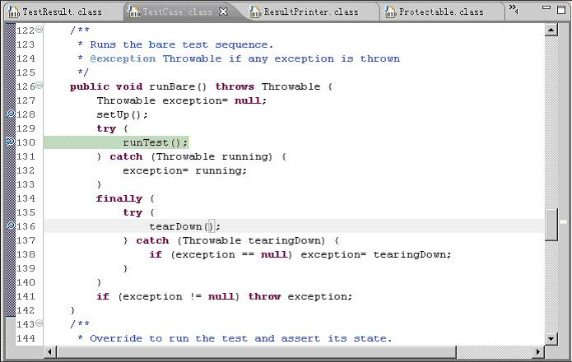This screenshot has width=572, height=362.
Task: Click the breakpoint marker on line 128
Action: click(10, 114)
